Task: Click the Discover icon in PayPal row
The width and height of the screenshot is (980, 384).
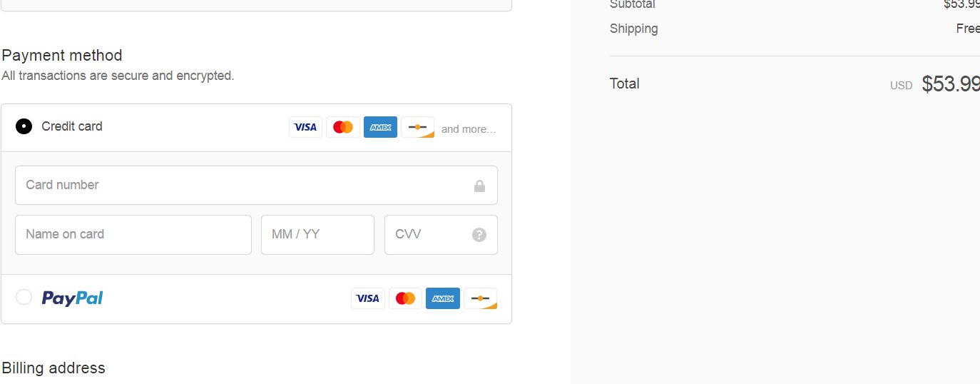Action: click(480, 298)
